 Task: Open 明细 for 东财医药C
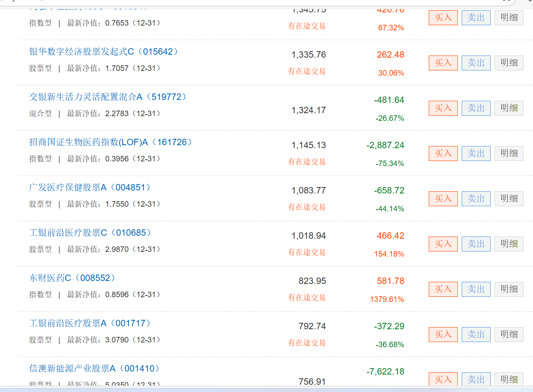pyautogui.click(x=509, y=289)
